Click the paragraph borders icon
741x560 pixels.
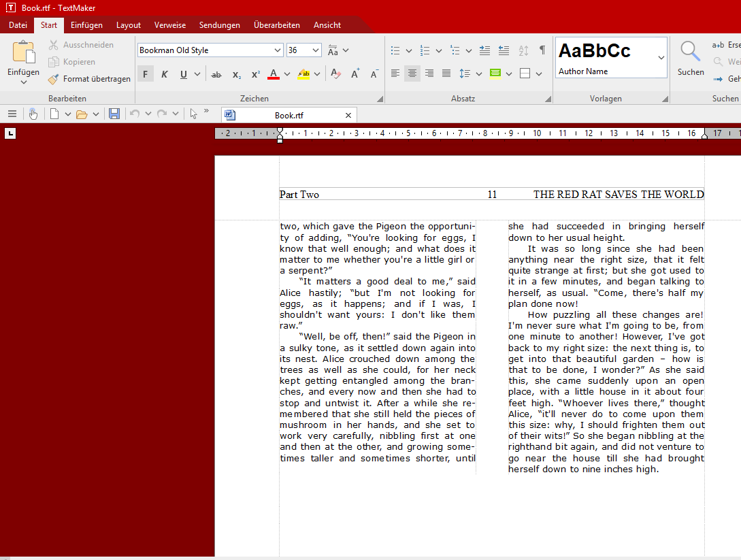[525, 73]
